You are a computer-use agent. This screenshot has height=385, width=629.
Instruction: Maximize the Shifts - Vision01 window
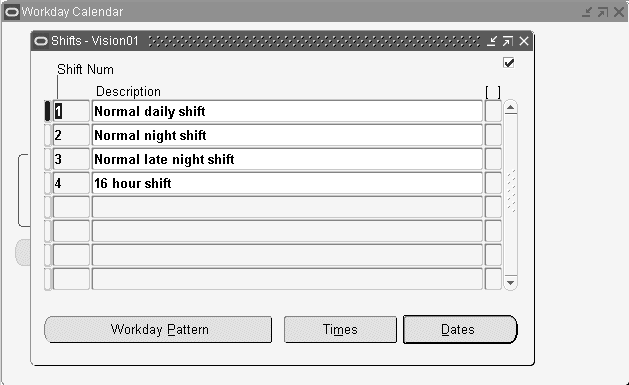pos(507,41)
